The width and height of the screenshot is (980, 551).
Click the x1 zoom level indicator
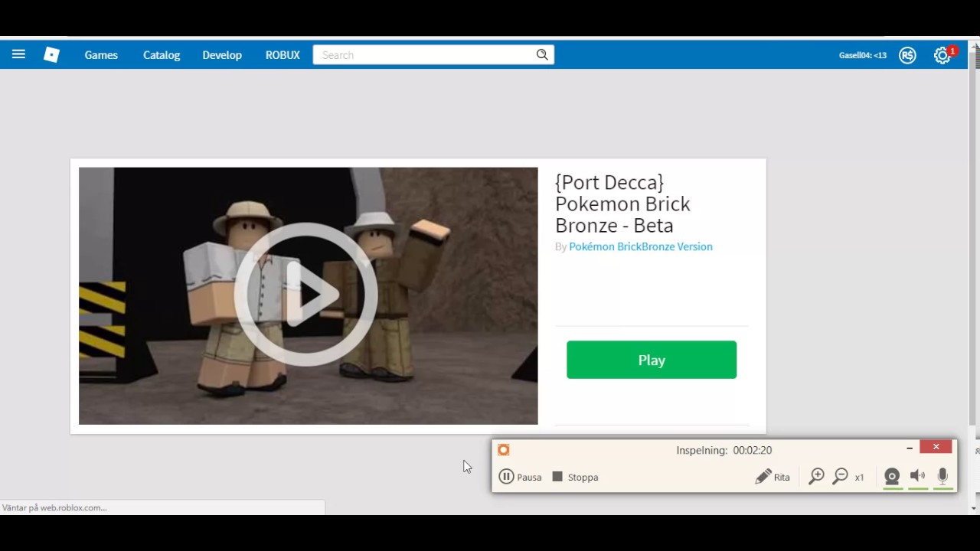(x=859, y=478)
